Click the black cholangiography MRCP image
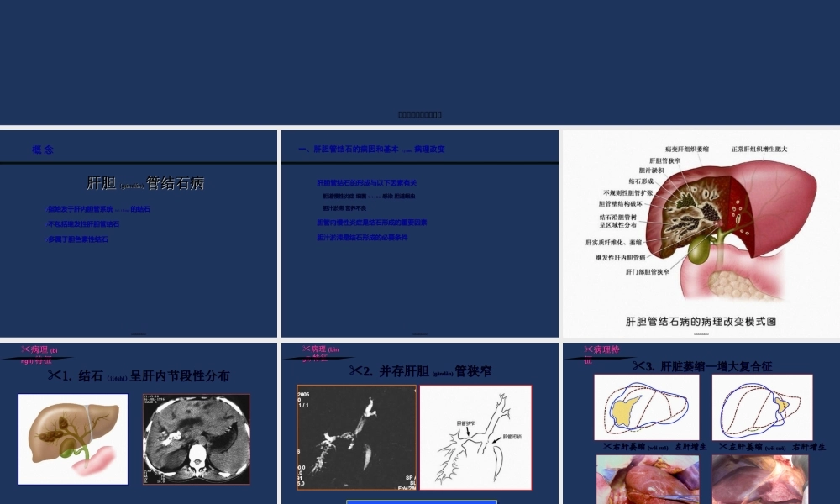The image size is (840, 504). click(356, 437)
